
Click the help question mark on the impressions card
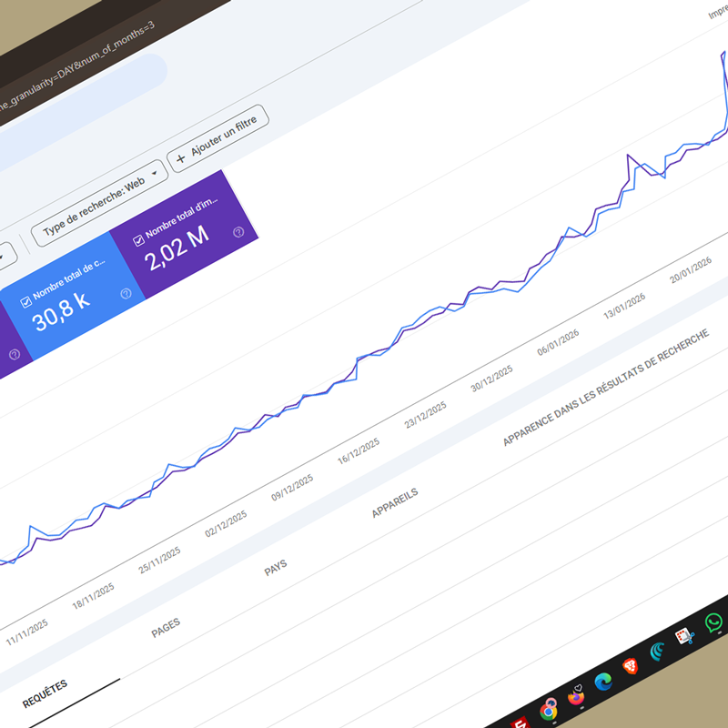(238, 234)
